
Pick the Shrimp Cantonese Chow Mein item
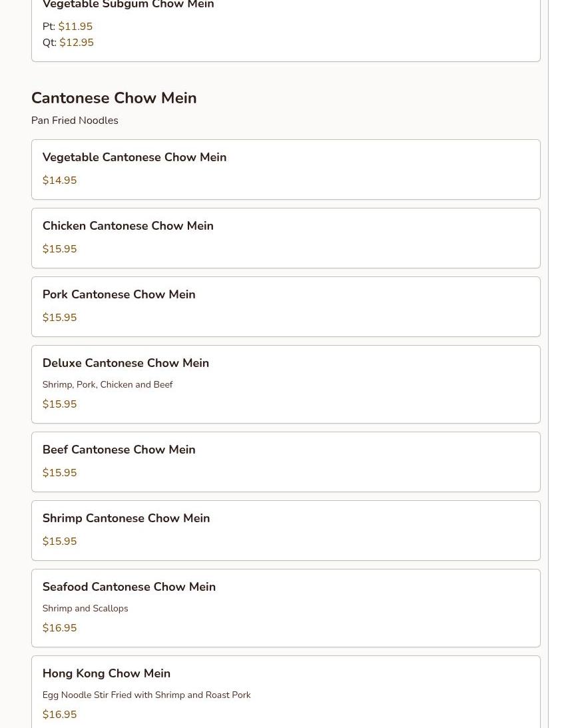(126, 519)
